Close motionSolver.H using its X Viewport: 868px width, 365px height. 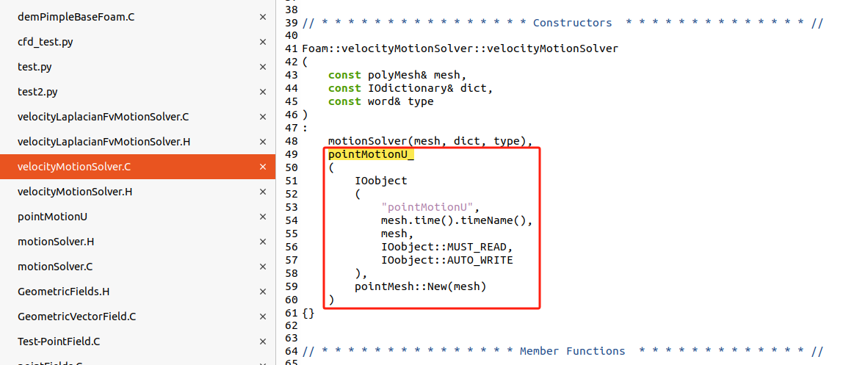(263, 242)
